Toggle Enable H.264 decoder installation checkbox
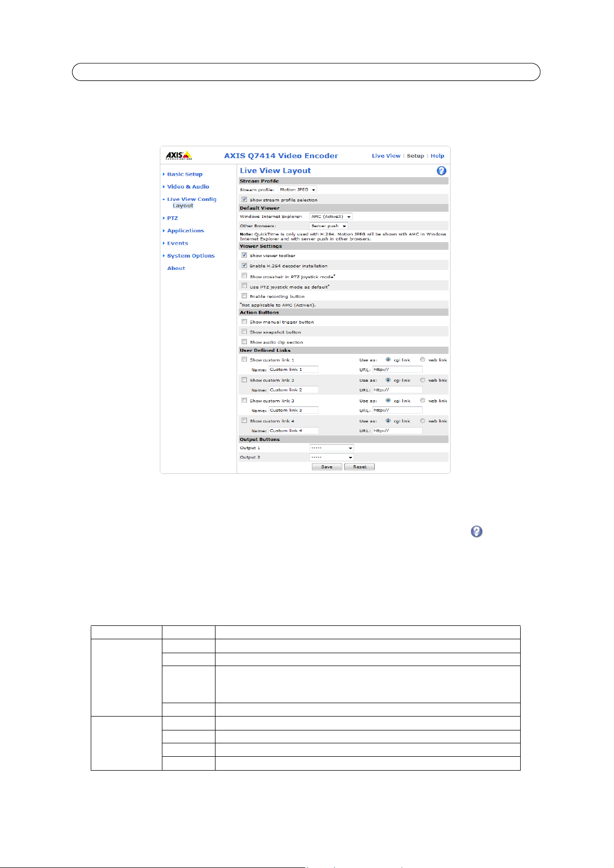 (x=244, y=265)
